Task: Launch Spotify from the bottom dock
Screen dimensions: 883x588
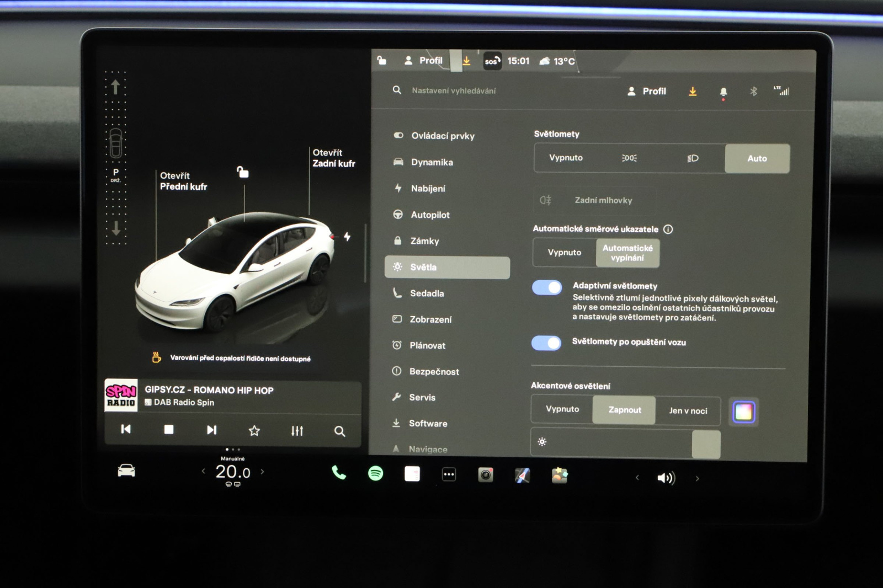Action: click(x=375, y=473)
